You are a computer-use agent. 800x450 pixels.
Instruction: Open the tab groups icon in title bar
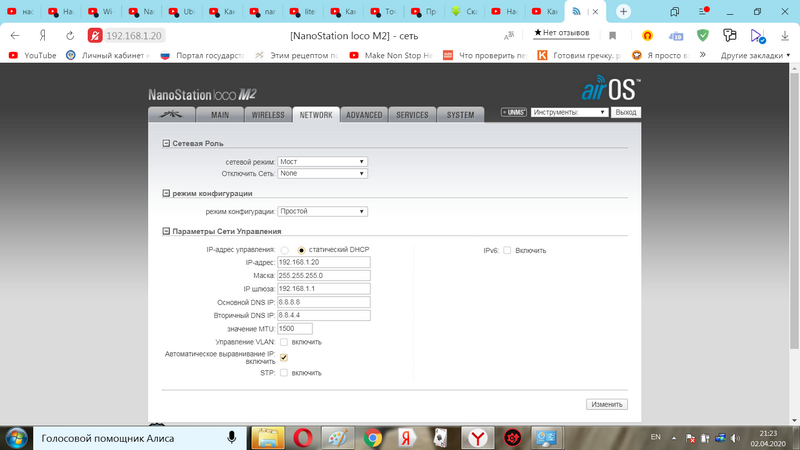pos(674,11)
